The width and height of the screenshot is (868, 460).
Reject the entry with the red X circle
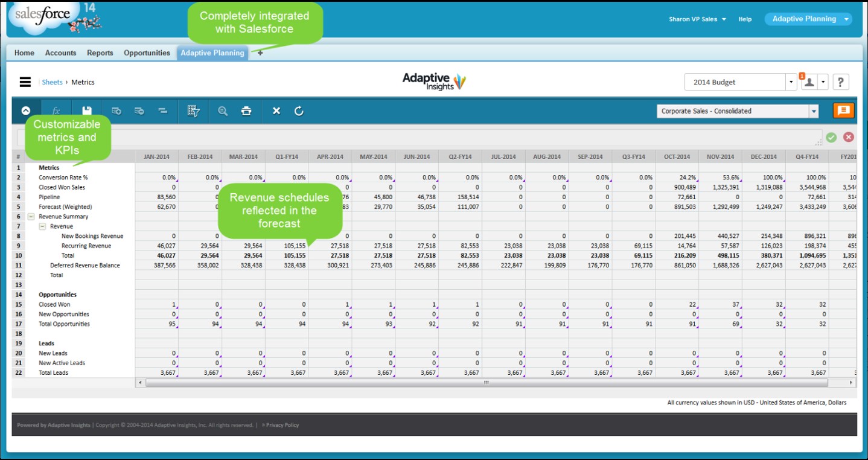(x=849, y=137)
